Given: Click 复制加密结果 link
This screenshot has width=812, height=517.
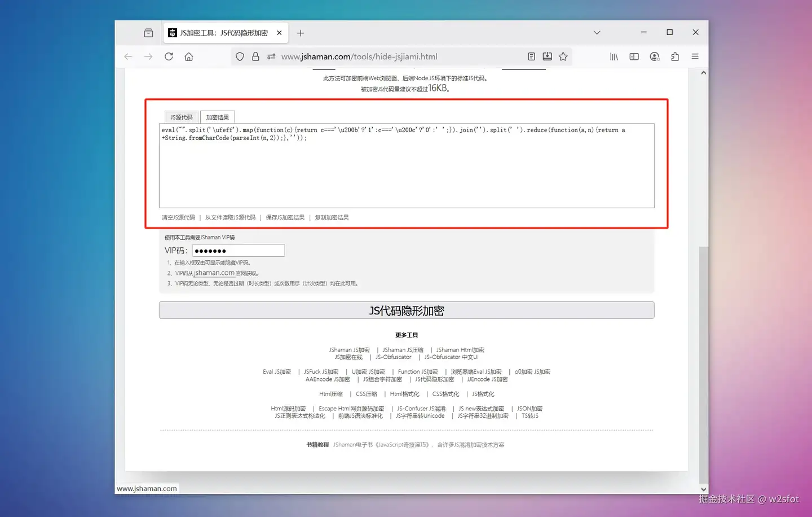Looking at the screenshot, I should click(x=332, y=217).
